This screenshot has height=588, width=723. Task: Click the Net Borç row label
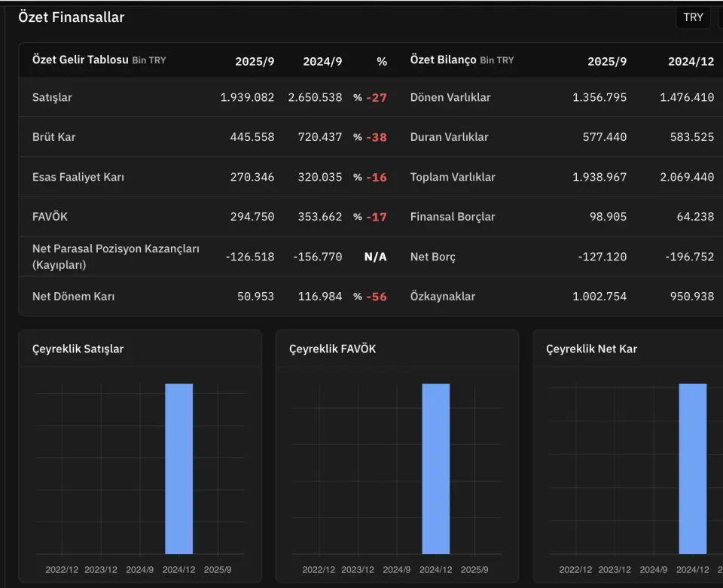[x=433, y=257]
